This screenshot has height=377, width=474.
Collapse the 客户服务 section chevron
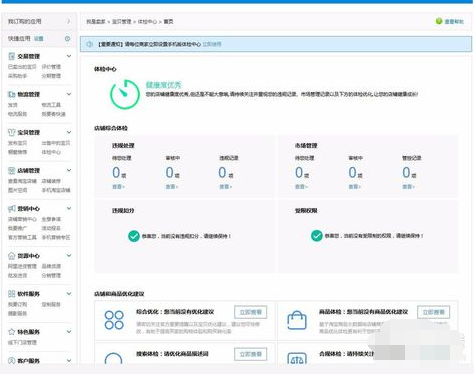[x=69, y=360]
